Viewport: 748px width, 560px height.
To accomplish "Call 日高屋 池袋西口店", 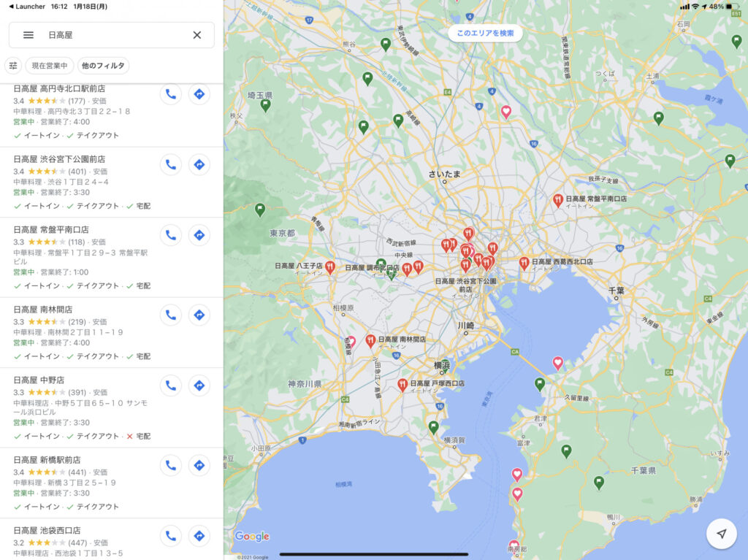I will 171,536.
